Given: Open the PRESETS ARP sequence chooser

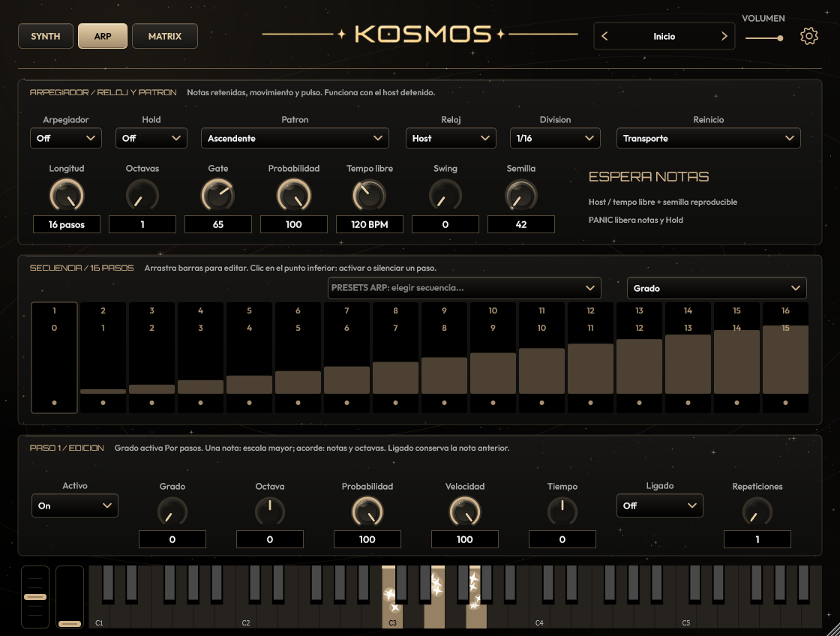Looking at the screenshot, I should [x=464, y=288].
